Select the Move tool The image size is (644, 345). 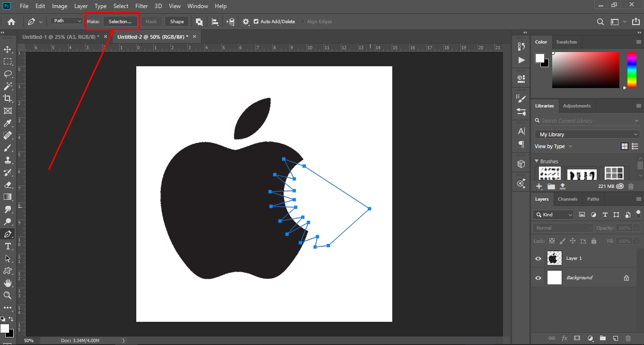[x=8, y=49]
